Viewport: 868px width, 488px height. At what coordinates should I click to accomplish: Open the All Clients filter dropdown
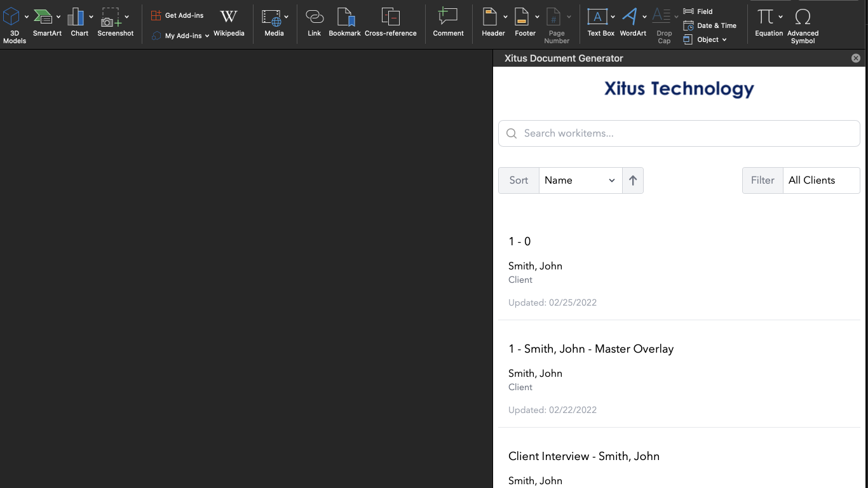point(822,180)
